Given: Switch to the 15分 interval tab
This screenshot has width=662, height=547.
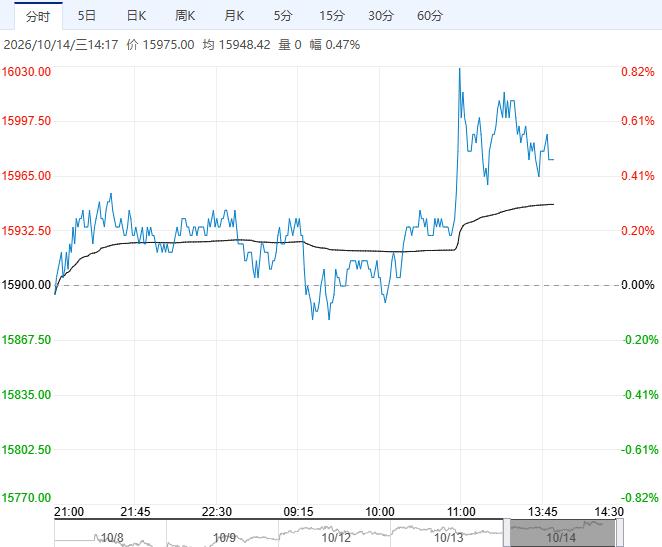Looking at the screenshot, I should [x=332, y=16].
